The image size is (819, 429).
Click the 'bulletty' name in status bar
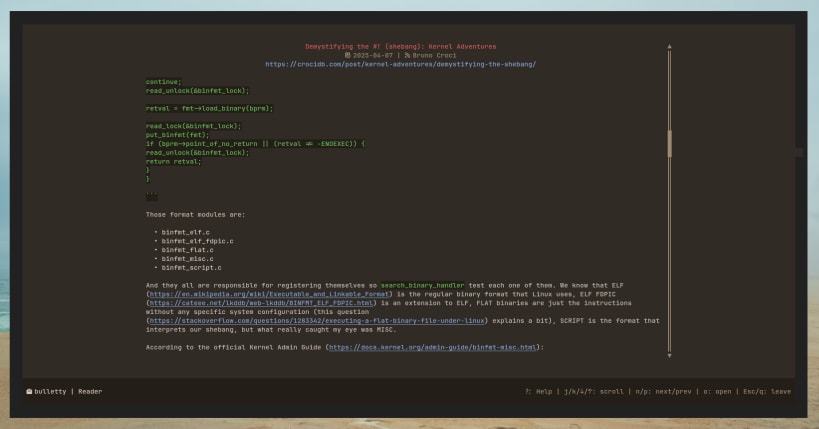[x=50, y=391]
